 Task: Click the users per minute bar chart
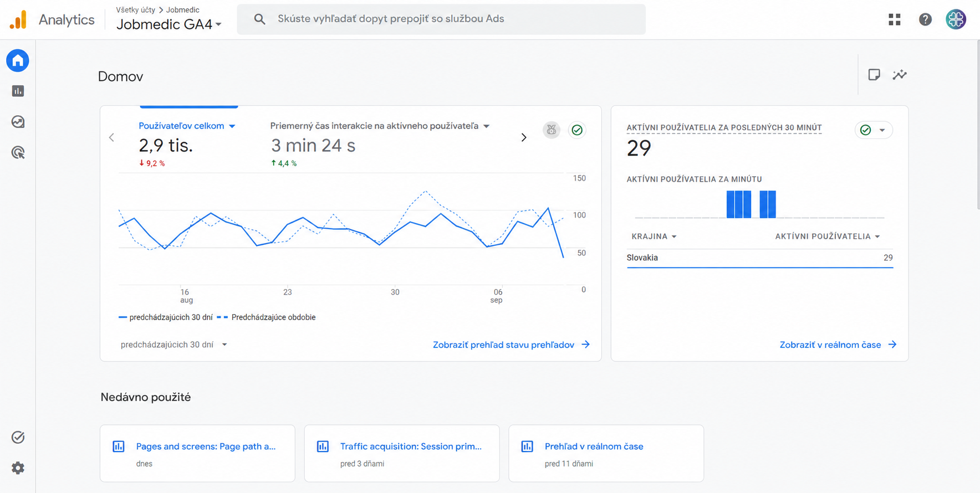(760, 204)
